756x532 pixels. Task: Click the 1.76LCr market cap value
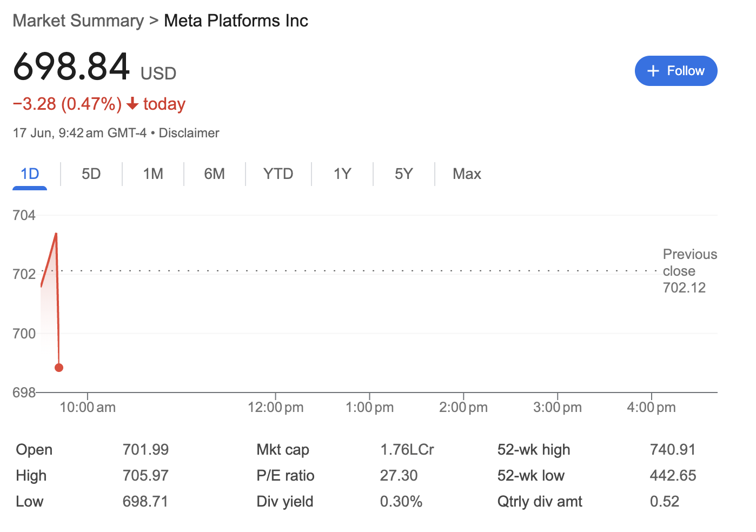(x=407, y=449)
